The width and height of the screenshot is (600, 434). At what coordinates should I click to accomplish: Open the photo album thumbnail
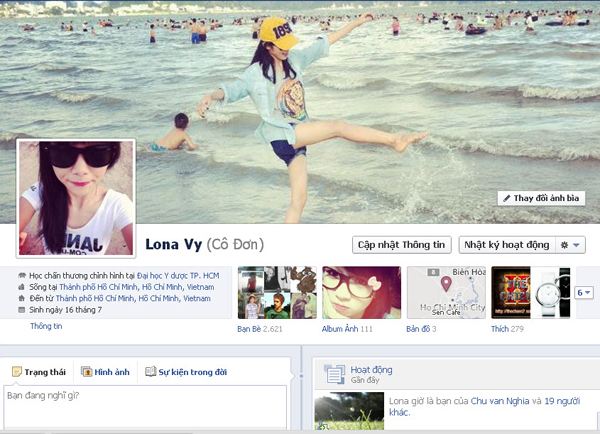coord(362,293)
